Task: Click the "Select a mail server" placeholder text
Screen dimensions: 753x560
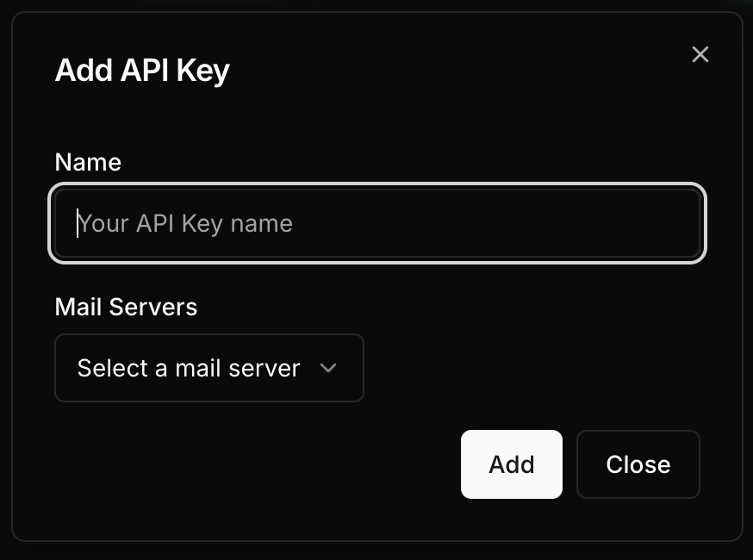Action: point(189,368)
